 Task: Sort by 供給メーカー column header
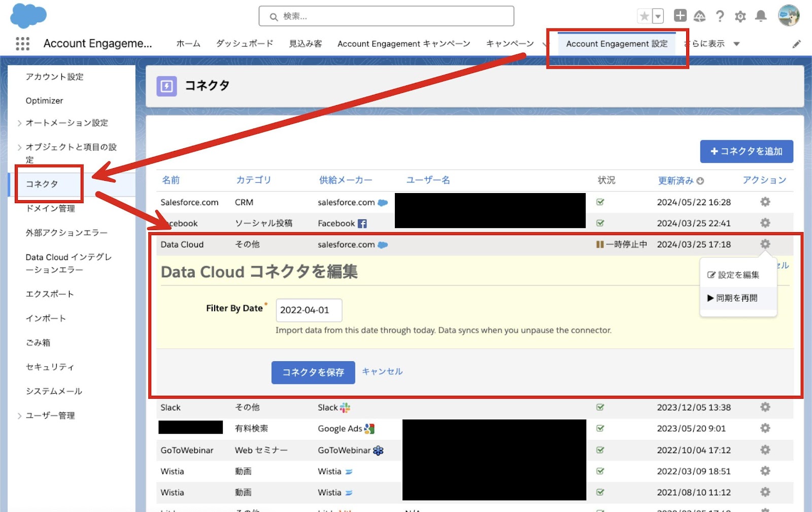coord(346,180)
